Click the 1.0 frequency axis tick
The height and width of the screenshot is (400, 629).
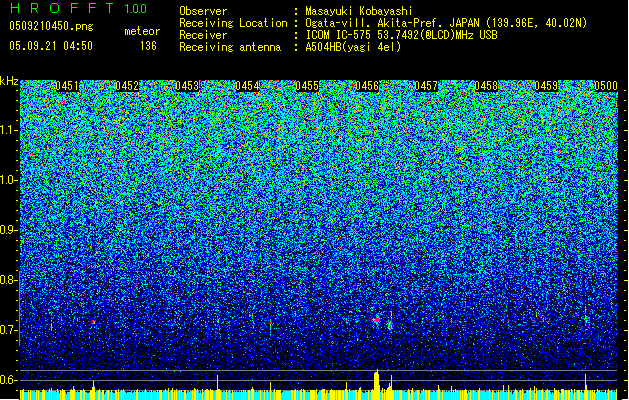pyautogui.click(x=9, y=180)
